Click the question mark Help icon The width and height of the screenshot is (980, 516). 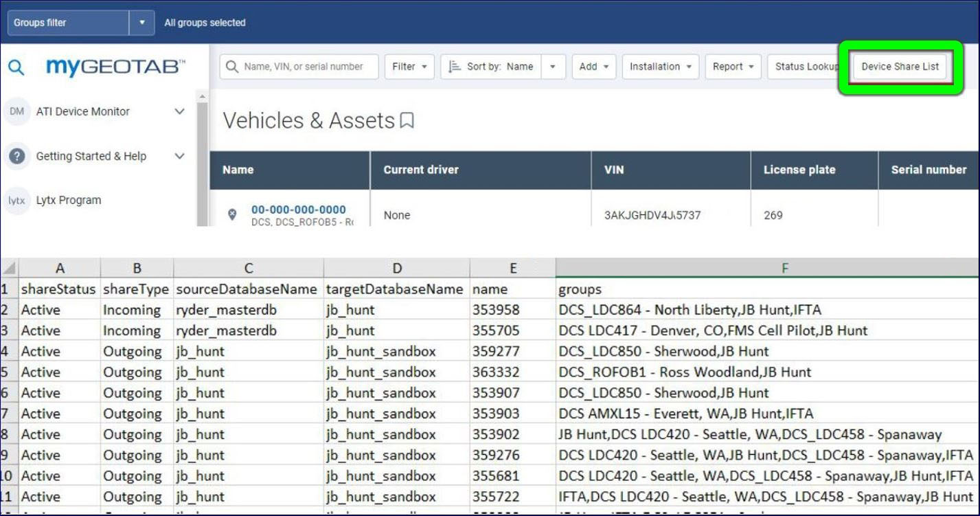(x=17, y=156)
